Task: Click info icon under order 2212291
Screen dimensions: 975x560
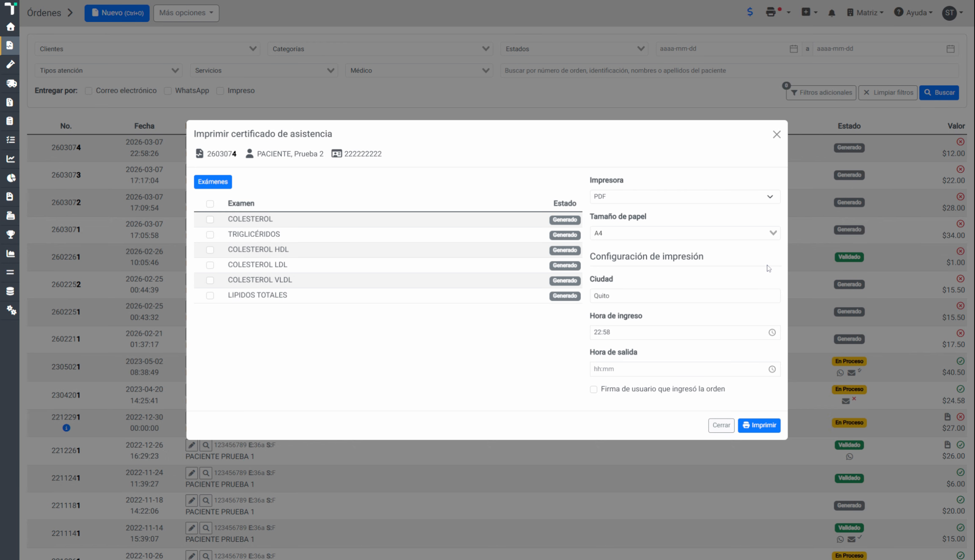Action: [x=66, y=428]
